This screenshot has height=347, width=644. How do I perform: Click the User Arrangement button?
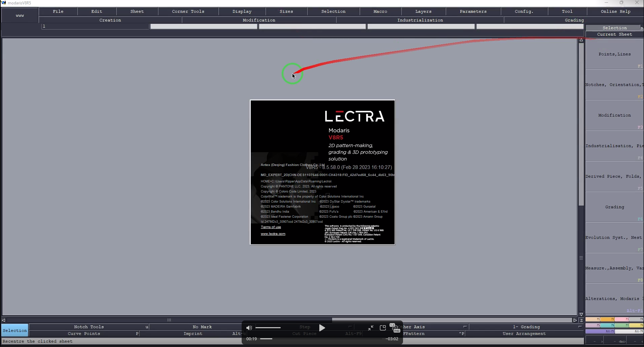[x=524, y=334]
